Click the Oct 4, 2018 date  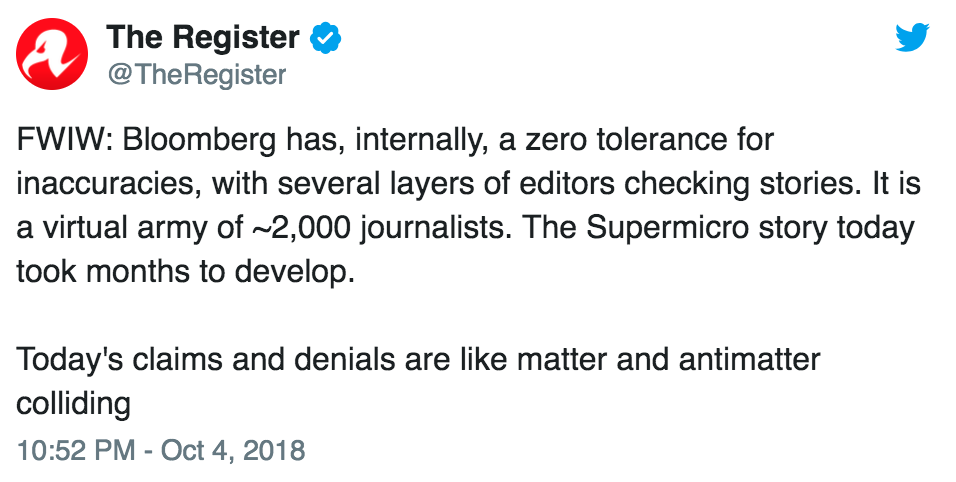click(x=232, y=450)
